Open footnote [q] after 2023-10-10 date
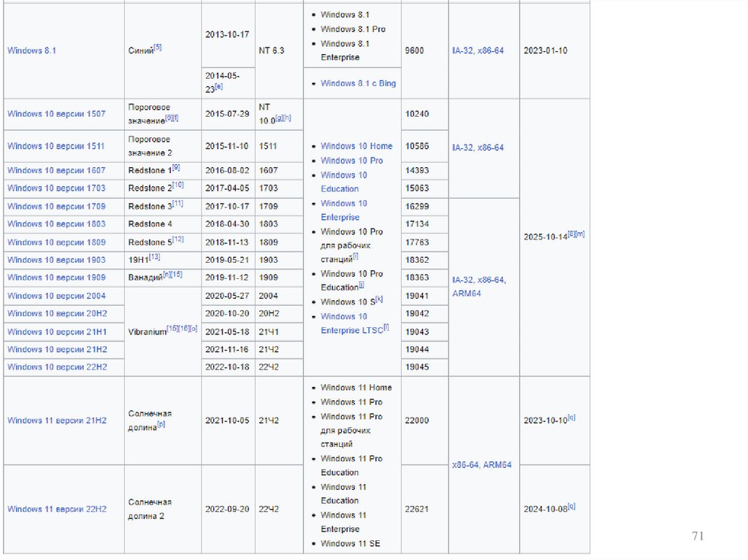748x560 pixels. click(571, 418)
